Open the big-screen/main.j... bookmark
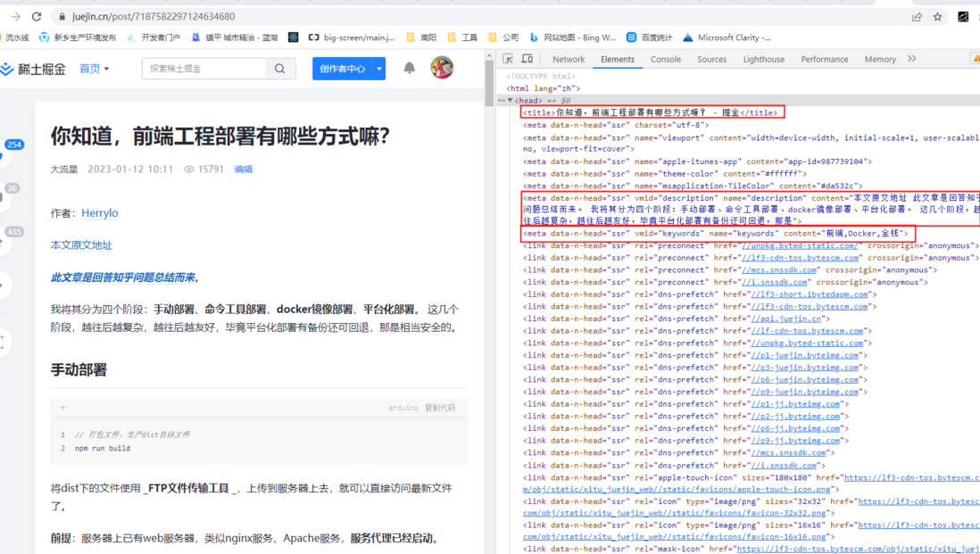 [x=352, y=37]
